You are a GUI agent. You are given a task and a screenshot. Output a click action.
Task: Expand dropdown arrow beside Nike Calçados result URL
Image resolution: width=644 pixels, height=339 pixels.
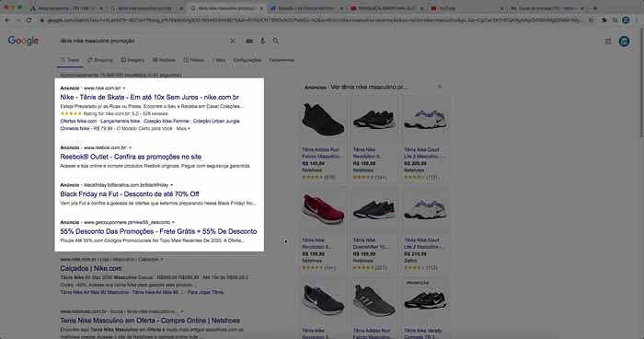[x=162, y=260]
